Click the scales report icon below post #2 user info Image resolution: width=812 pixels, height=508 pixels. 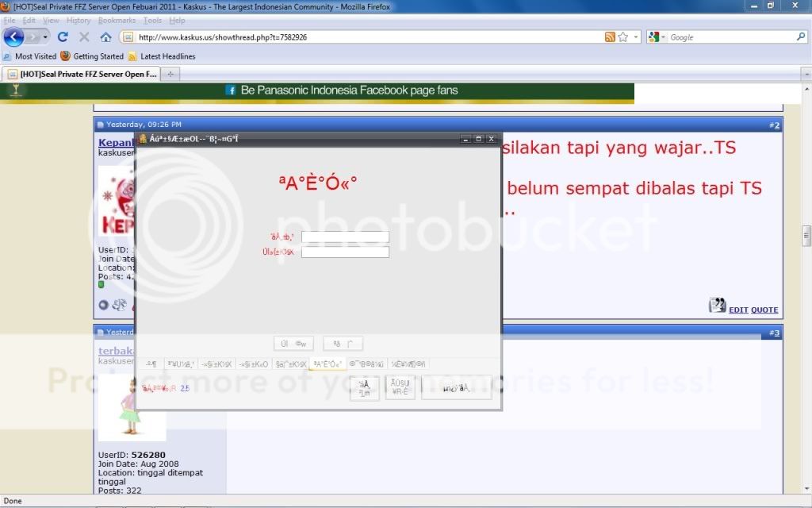coord(120,305)
